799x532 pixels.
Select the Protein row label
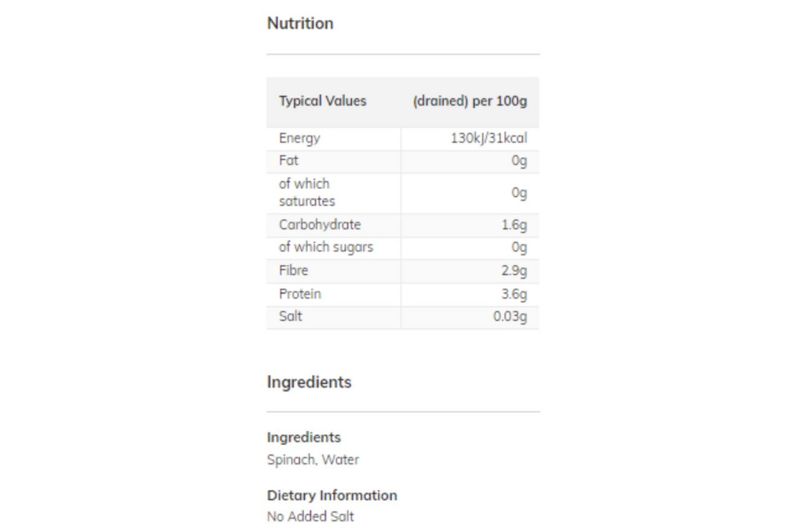coord(300,294)
